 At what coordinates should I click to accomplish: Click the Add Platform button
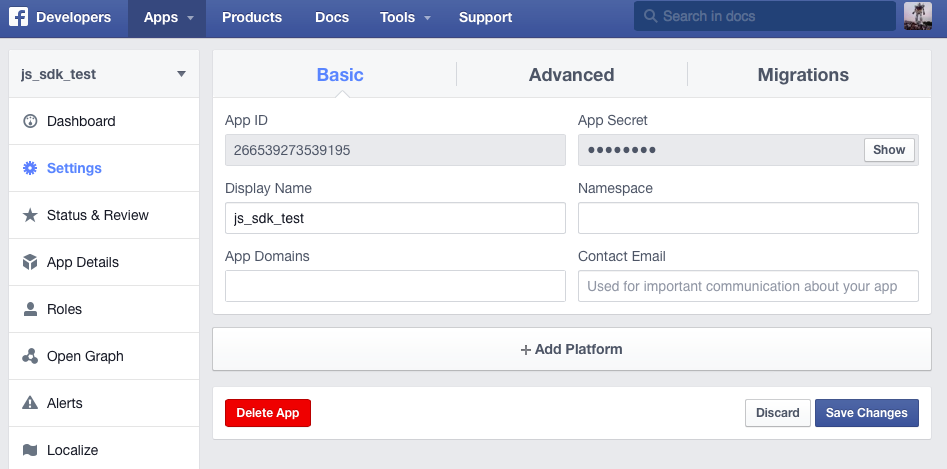571,349
